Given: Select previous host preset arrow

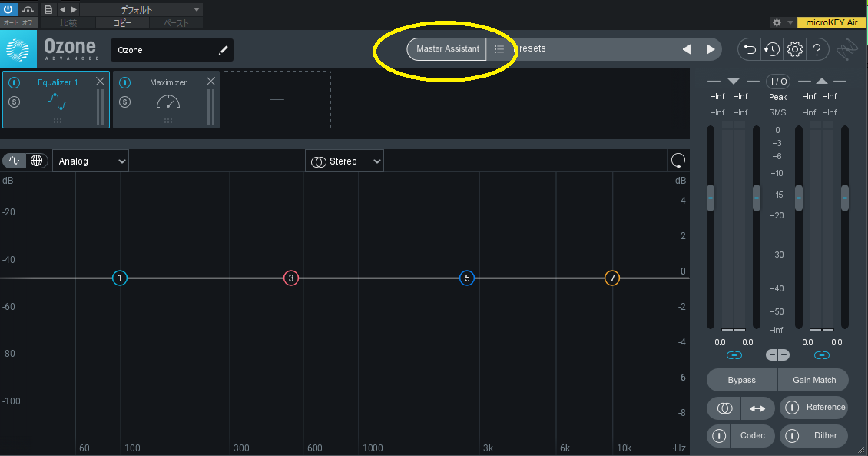Looking at the screenshot, I should (x=62, y=9).
